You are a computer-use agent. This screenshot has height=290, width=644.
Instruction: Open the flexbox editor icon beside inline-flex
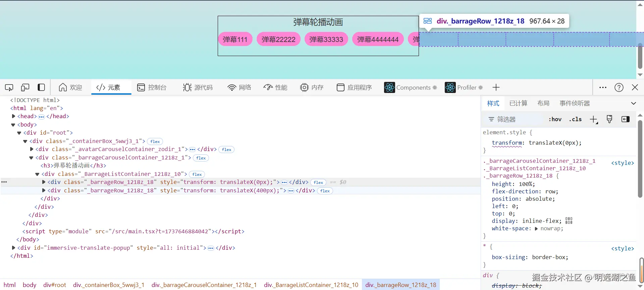569,221
